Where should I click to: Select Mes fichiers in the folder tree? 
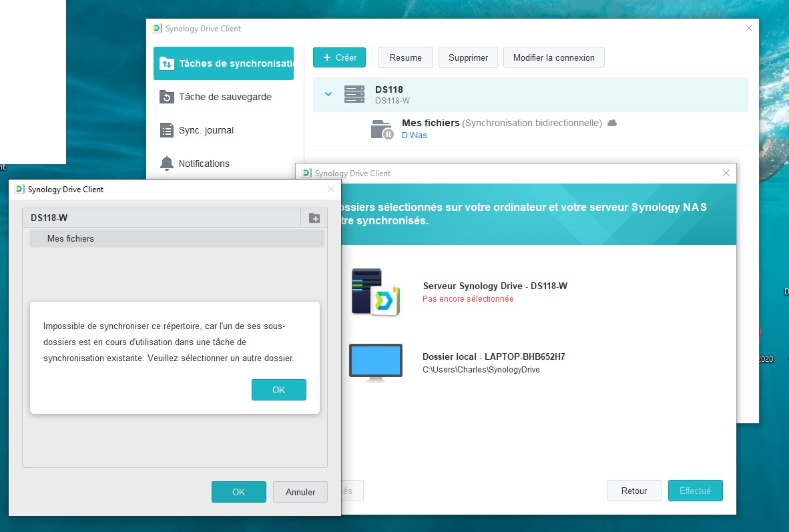pos(177,238)
